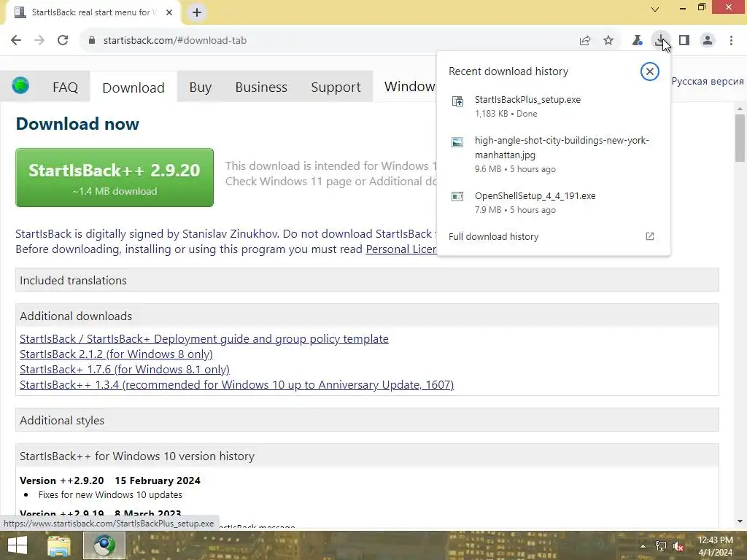Click the StartIsBack globe logo
This screenshot has height=560, width=747.
20,86
